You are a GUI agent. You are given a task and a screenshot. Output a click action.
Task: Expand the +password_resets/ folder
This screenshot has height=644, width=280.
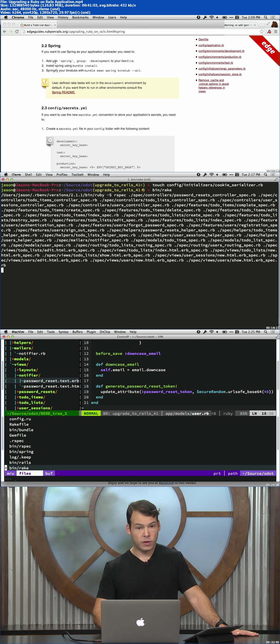[37, 391]
